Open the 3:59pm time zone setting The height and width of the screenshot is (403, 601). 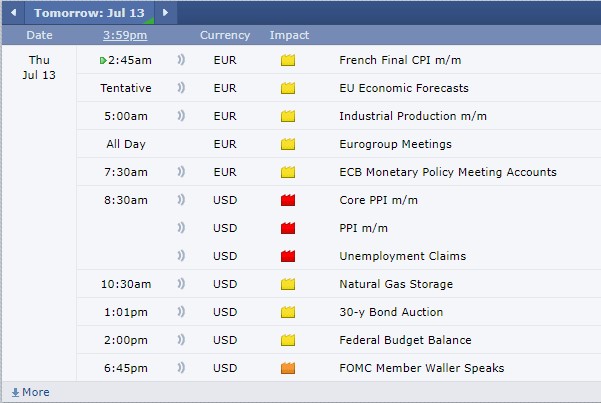[x=125, y=35]
